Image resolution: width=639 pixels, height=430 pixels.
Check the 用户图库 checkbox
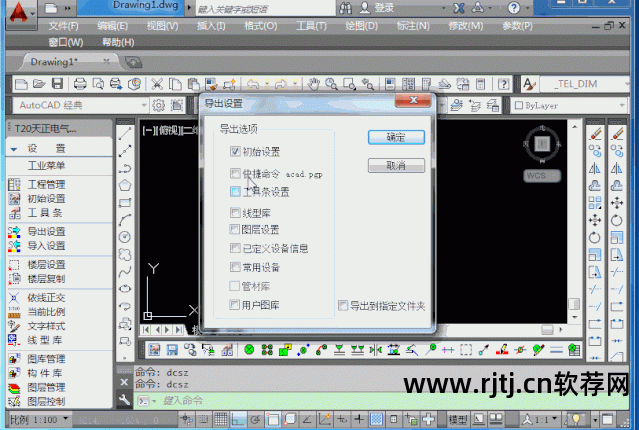(x=234, y=304)
